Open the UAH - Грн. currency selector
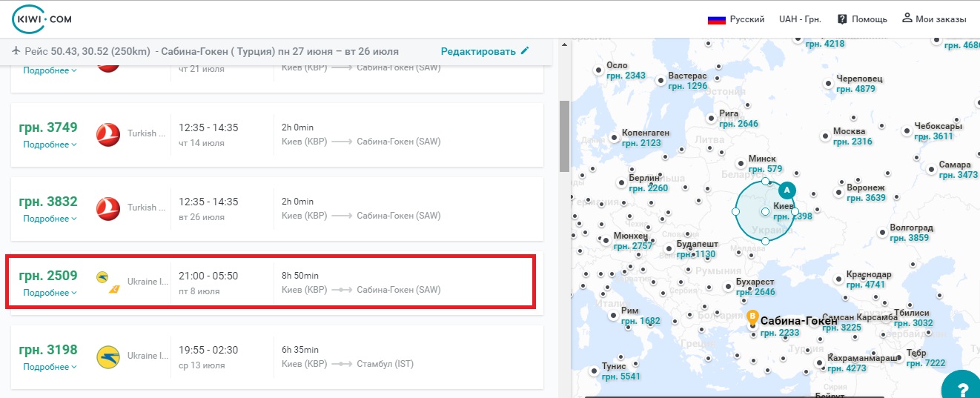This screenshot has height=398, width=980. point(800,19)
